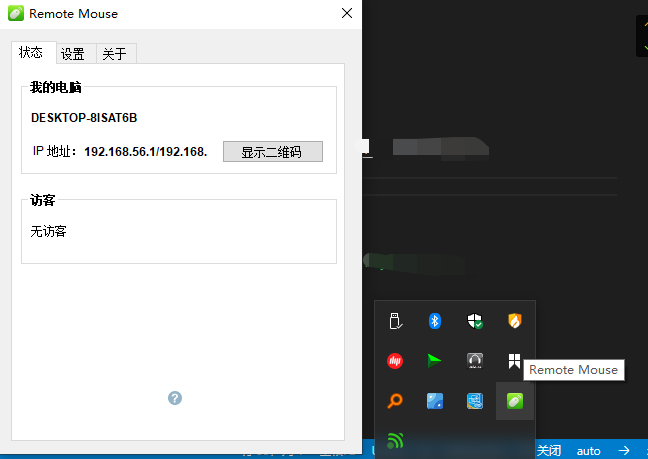
Task: Open the Bluetooth tray icon
Action: (x=435, y=321)
